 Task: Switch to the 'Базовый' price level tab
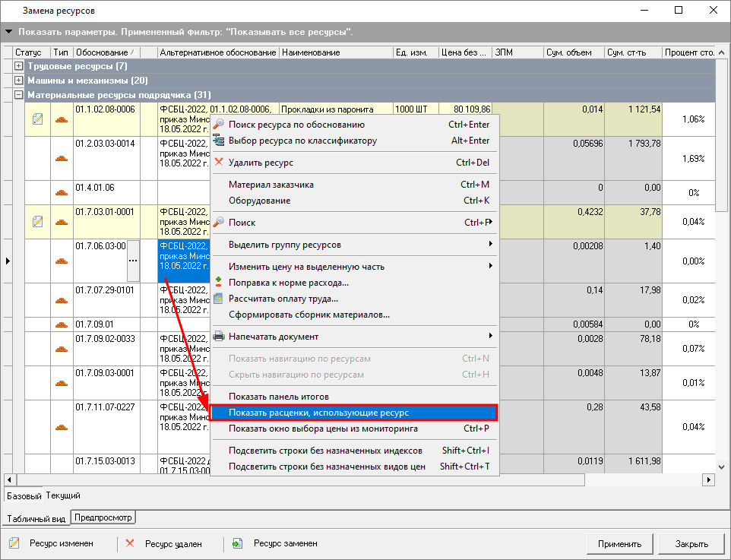point(24,495)
